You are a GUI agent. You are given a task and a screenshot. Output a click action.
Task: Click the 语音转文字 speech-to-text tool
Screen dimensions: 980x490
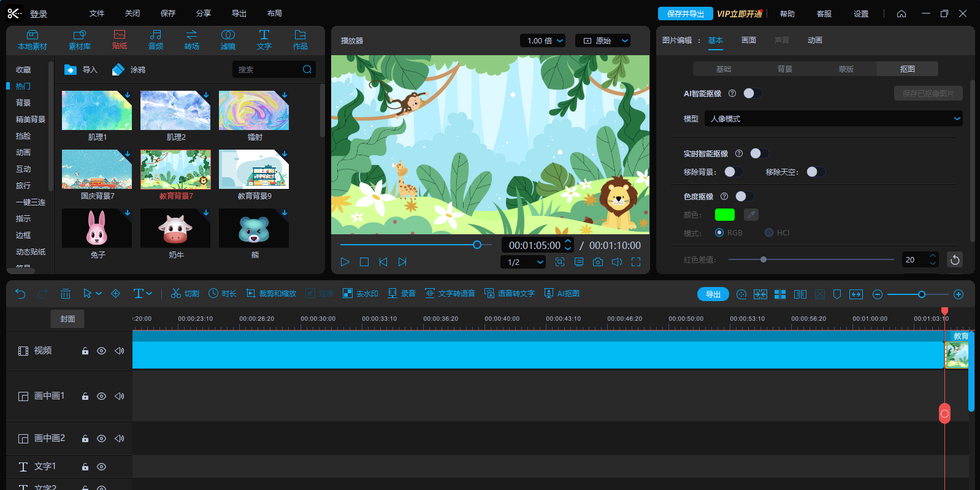pyautogui.click(x=510, y=294)
